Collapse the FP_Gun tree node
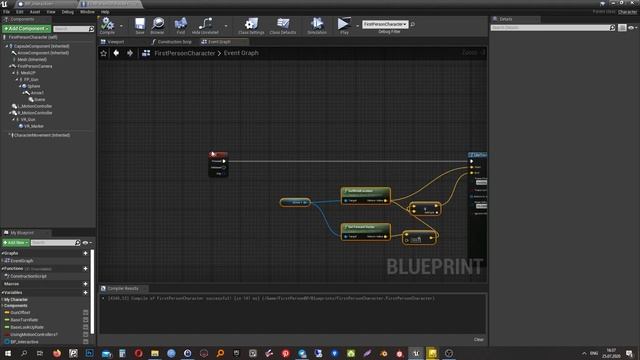 click(x=17, y=80)
